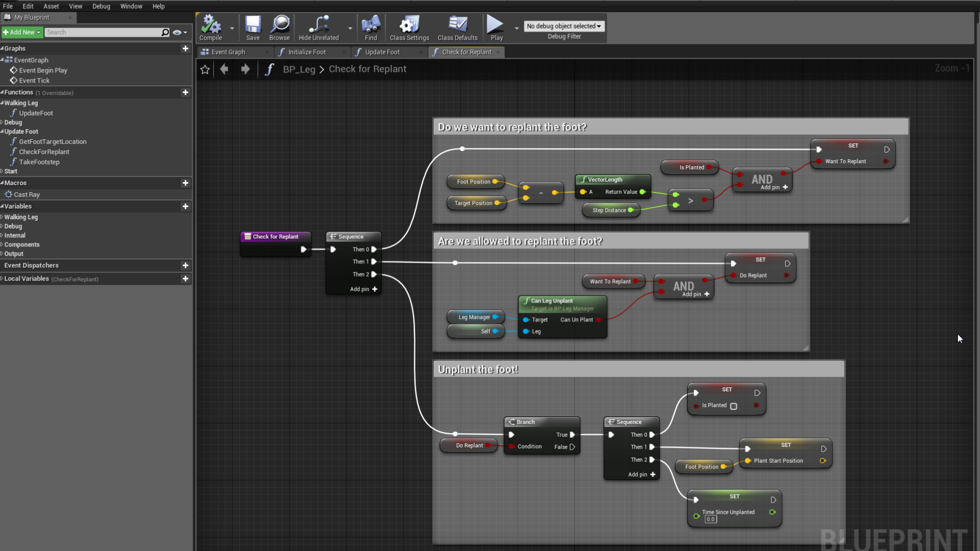Viewport: 980px width, 551px height.
Task: Click the Save blueprint icon
Action: [x=253, y=24]
